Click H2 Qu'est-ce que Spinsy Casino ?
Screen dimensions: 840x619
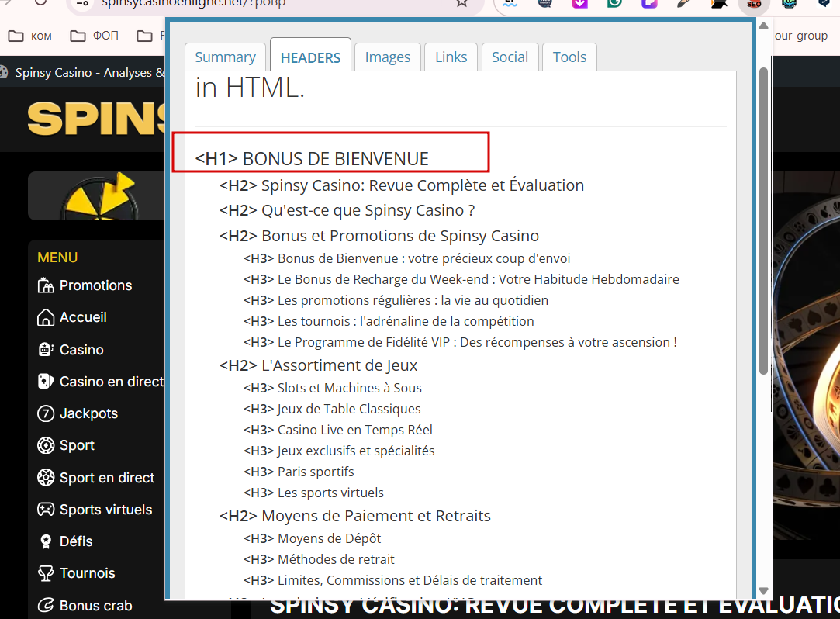(347, 211)
